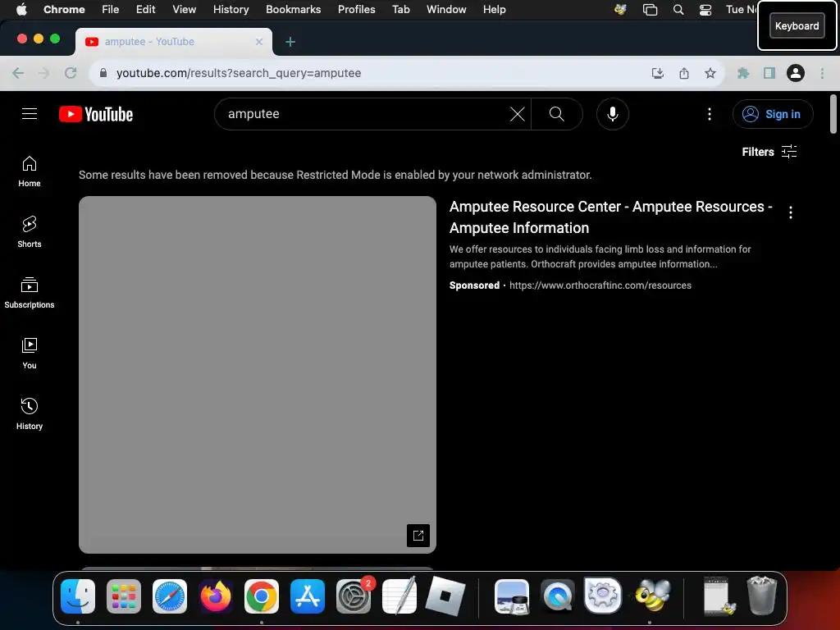Open History in sidebar
840x630 pixels.
tap(30, 414)
